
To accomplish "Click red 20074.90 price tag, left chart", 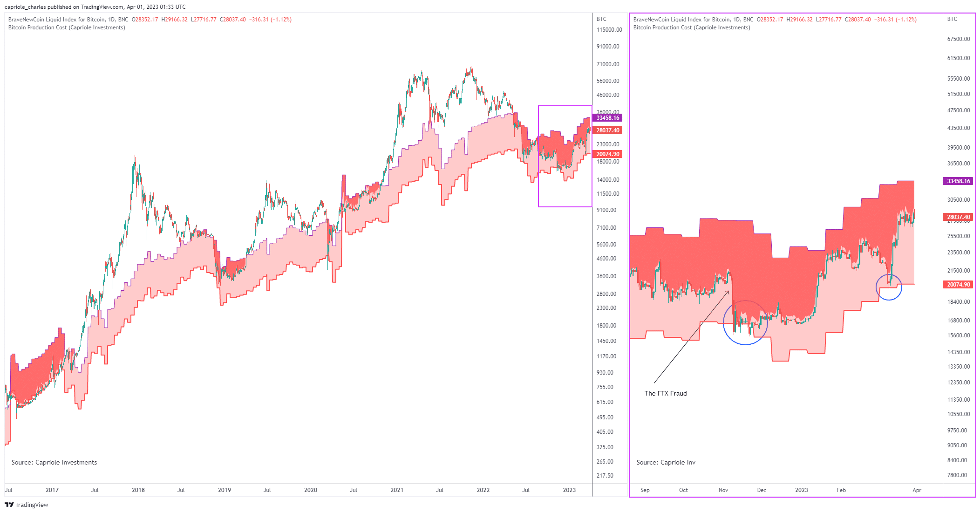I will click(x=607, y=154).
